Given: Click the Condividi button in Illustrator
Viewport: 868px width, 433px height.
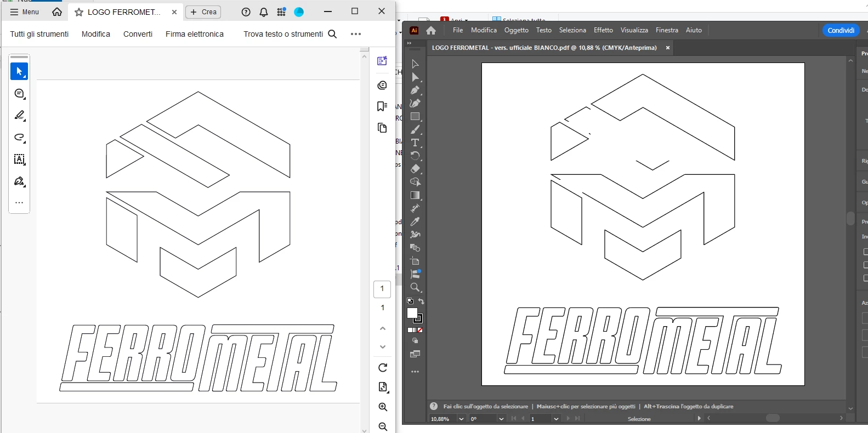Looking at the screenshot, I should pyautogui.click(x=841, y=30).
